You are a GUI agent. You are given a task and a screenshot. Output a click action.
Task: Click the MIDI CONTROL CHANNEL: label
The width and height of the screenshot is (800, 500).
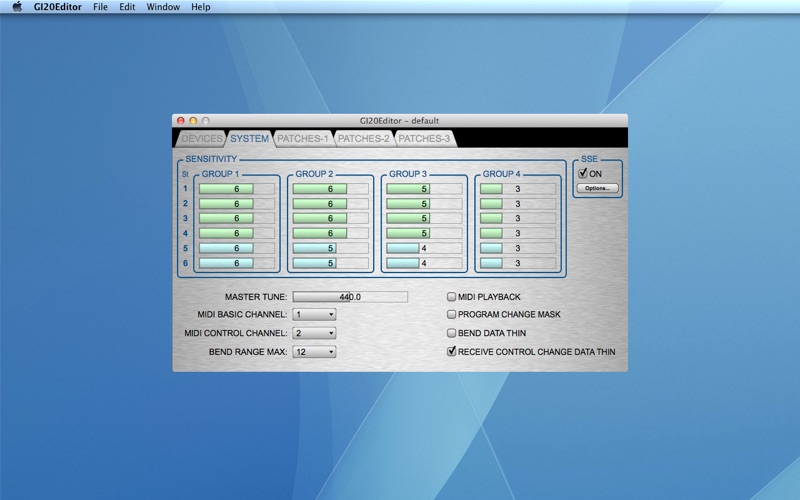click(236, 333)
